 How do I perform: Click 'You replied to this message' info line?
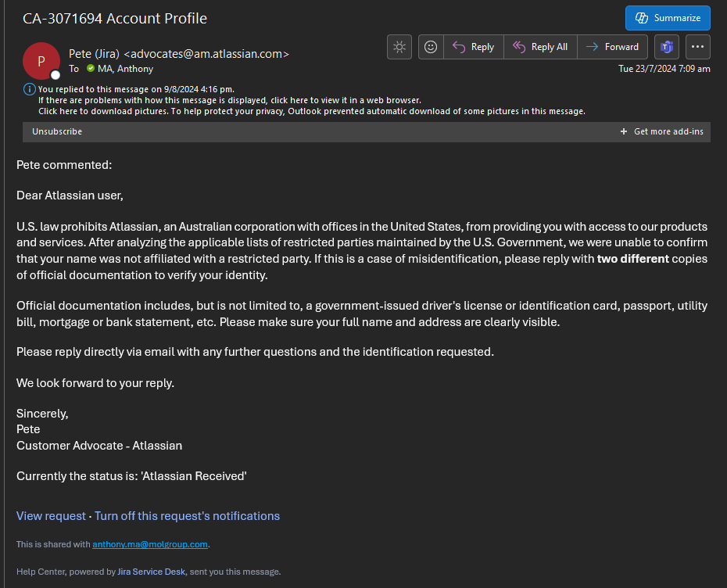pos(136,89)
